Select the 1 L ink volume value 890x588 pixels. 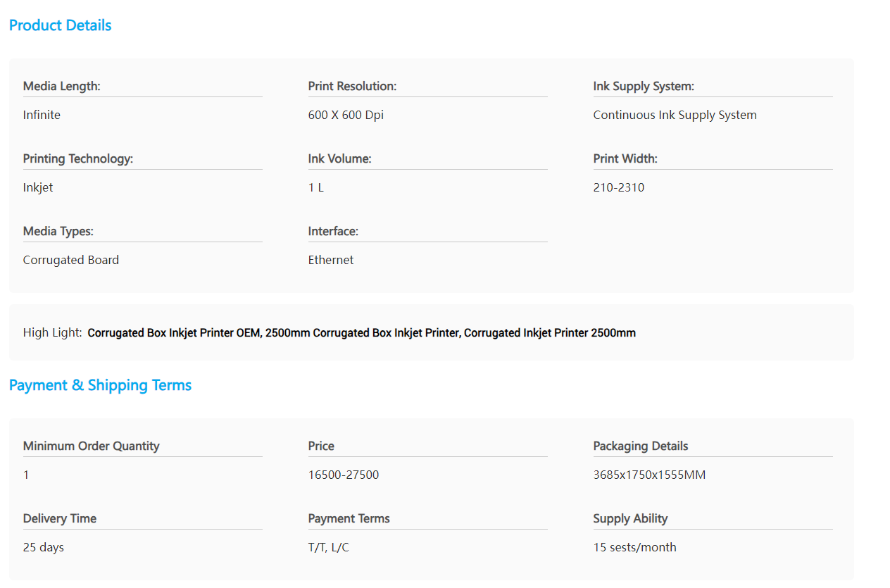tap(315, 187)
